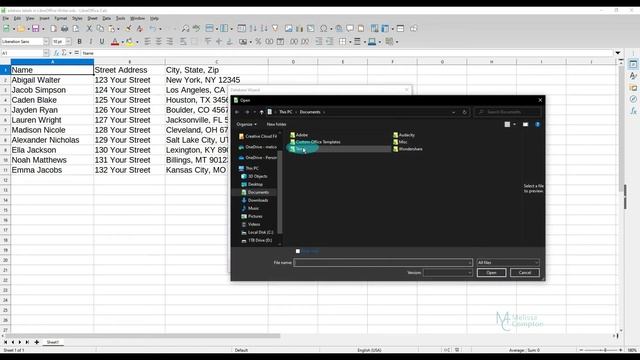
Task: Click Insert Comment icon in Calc toolbar
Action: [x=350, y=29]
